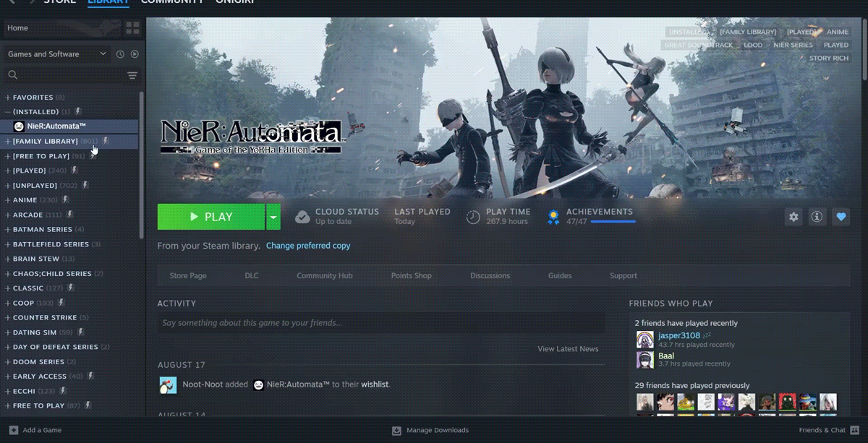Image resolution: width=868 pixels, height=443 pixels.
Task: Expand FAVORITES collection
Action: tap(7, 97)
